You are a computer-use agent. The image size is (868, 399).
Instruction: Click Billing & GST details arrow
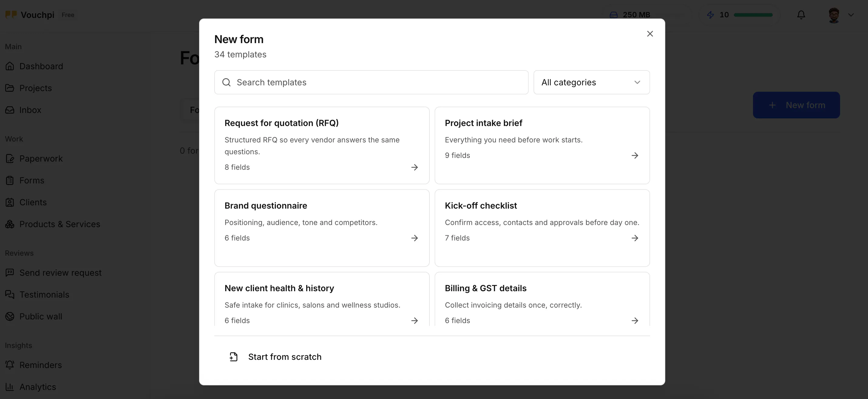point(635,320)
